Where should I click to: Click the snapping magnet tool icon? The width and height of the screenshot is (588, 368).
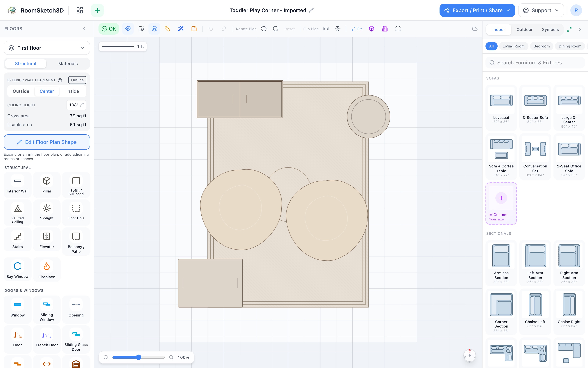(128, 29)
